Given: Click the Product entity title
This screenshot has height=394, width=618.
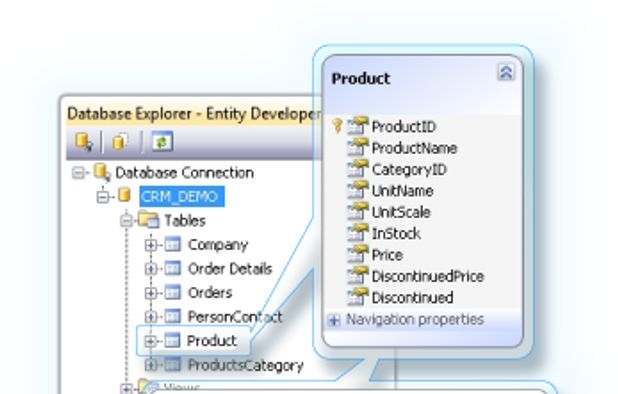Looking at the screenshot, I should pyautogui.click(x=361, y=78).
